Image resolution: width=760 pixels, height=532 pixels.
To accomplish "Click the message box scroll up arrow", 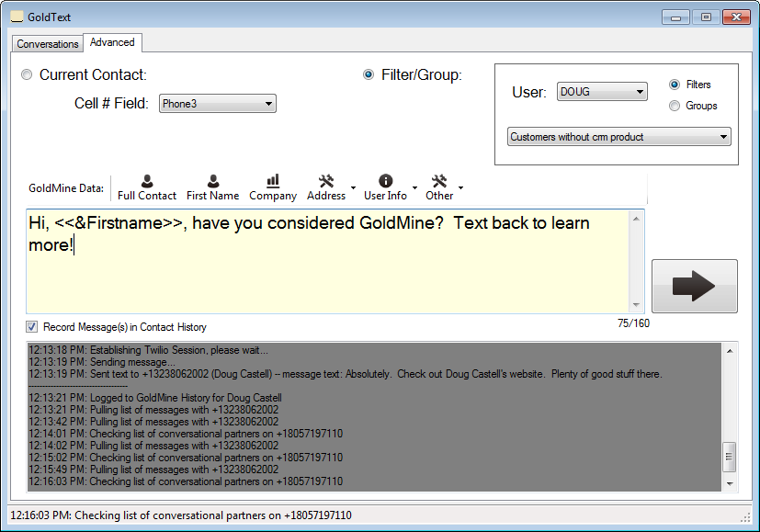I will click(637, 219).
